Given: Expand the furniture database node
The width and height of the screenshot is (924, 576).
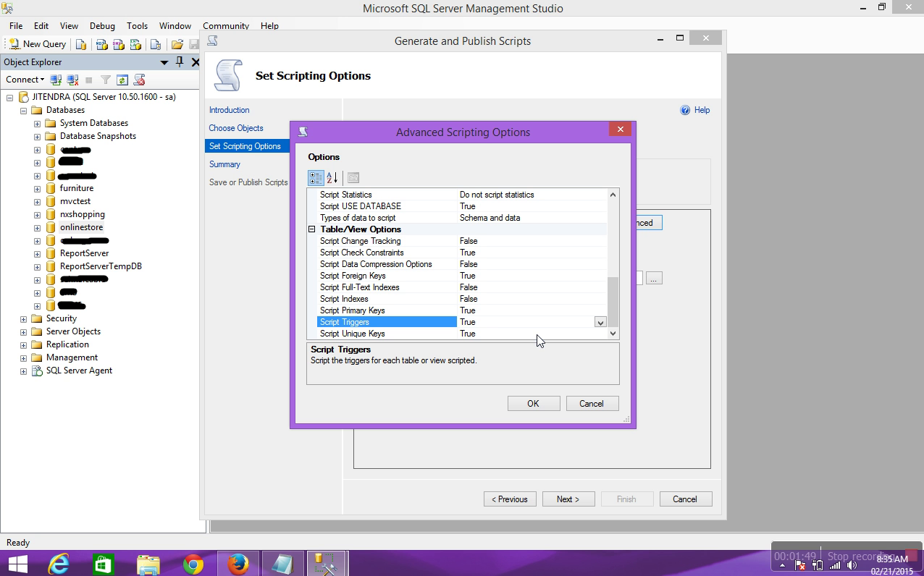Looking at the screenshot, I should point(37,188).
